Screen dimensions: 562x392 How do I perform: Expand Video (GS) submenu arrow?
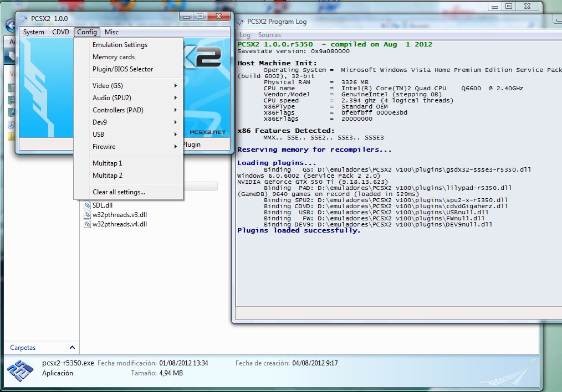click(x=176, y=86)
